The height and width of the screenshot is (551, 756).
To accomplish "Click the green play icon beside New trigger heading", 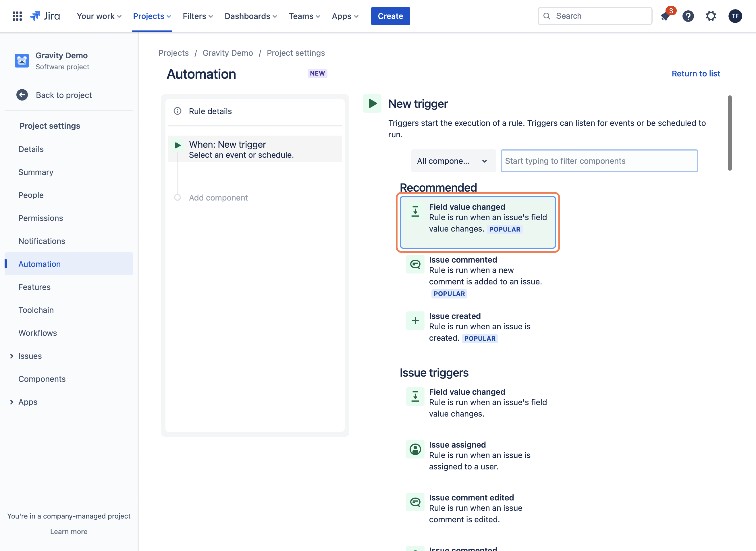I will click(x=372, y=103).
